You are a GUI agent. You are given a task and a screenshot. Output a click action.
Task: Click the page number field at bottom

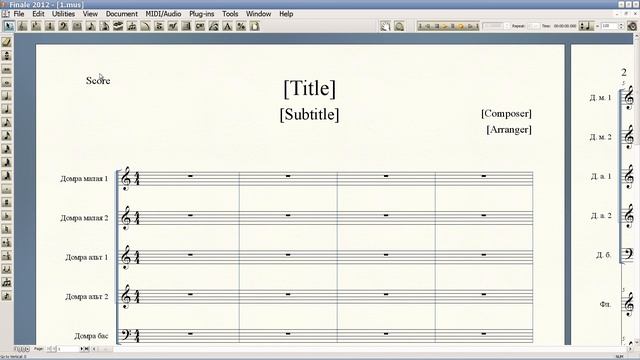(x=68, y=349)
